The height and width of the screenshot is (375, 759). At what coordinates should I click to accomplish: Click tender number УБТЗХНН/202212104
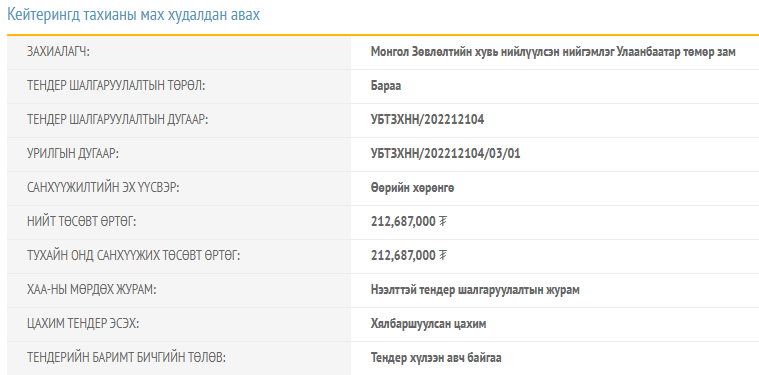click(x=427, y=120)
